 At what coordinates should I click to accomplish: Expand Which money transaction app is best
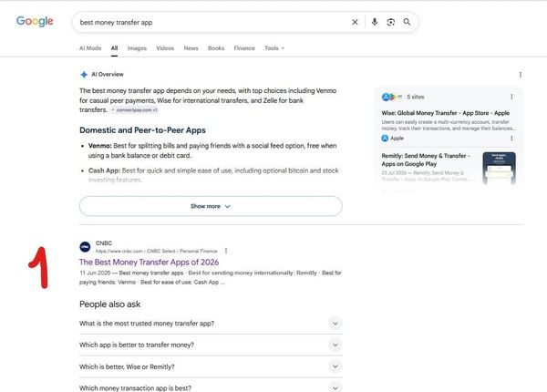[x=211, y=387]
